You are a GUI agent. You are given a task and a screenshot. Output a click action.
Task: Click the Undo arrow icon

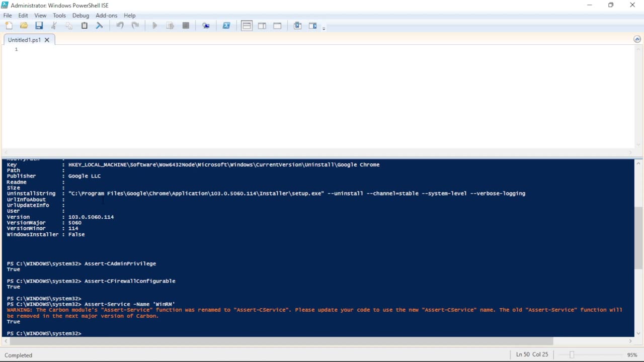(x=120, y=26)
